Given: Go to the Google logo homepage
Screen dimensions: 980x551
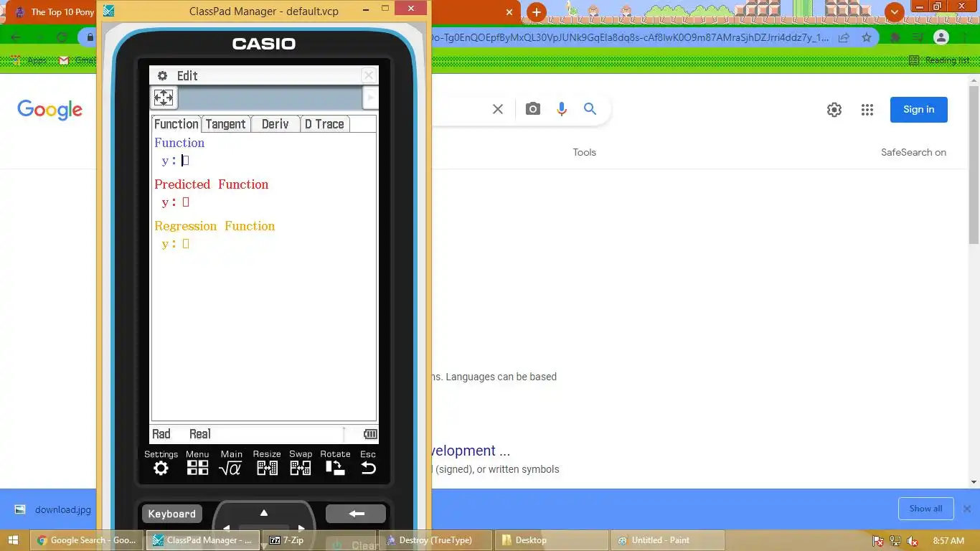Looking at the screenshot, I should tap(50, 110).
